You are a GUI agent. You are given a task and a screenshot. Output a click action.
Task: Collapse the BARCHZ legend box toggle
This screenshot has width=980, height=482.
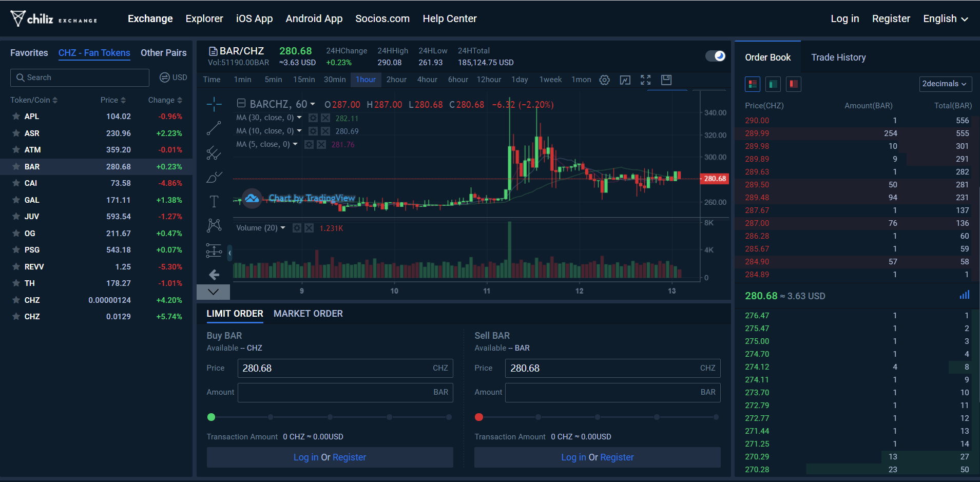pyautogui.click(x=241, y=104)
